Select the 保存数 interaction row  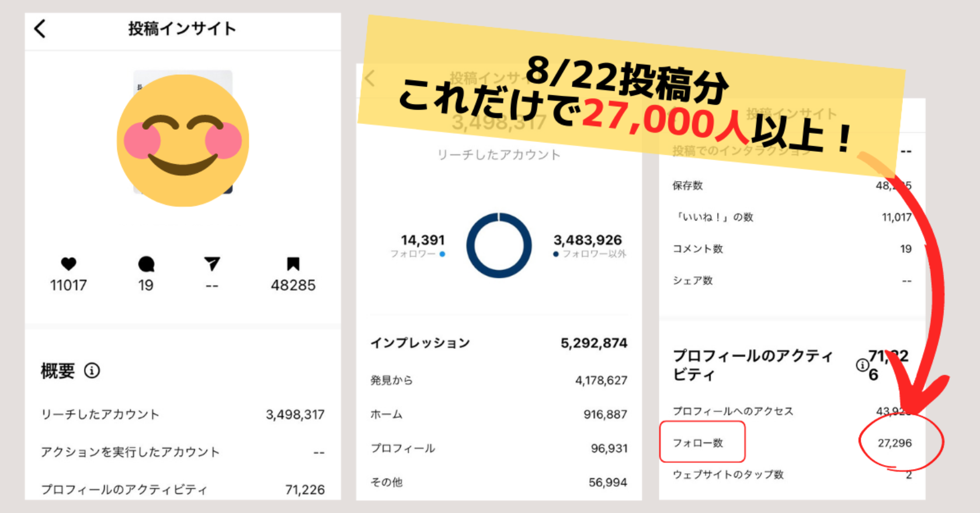click(792, 186)
